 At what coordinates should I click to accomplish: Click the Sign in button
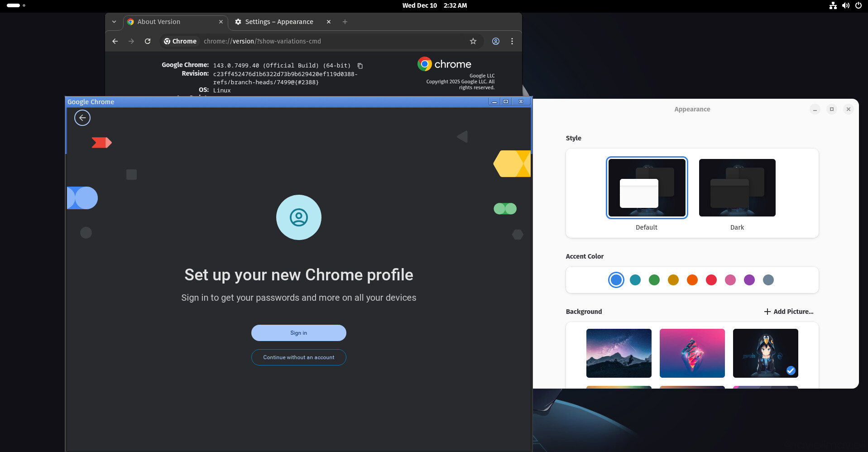[298, 333]
